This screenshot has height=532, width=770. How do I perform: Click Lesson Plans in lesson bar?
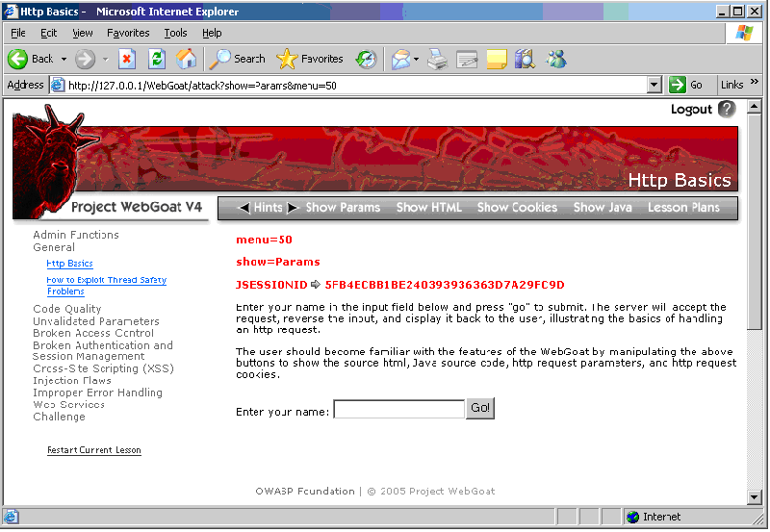(x=683, y=208)
